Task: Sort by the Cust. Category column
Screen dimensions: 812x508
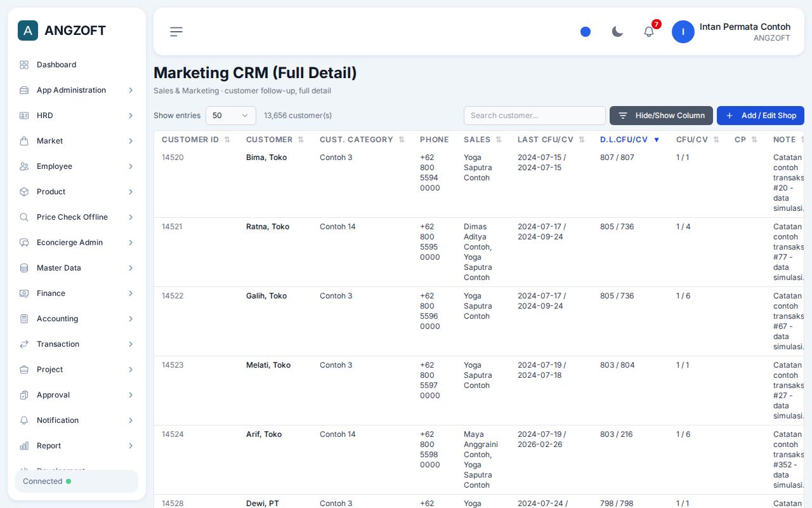Action: point(362,140)
